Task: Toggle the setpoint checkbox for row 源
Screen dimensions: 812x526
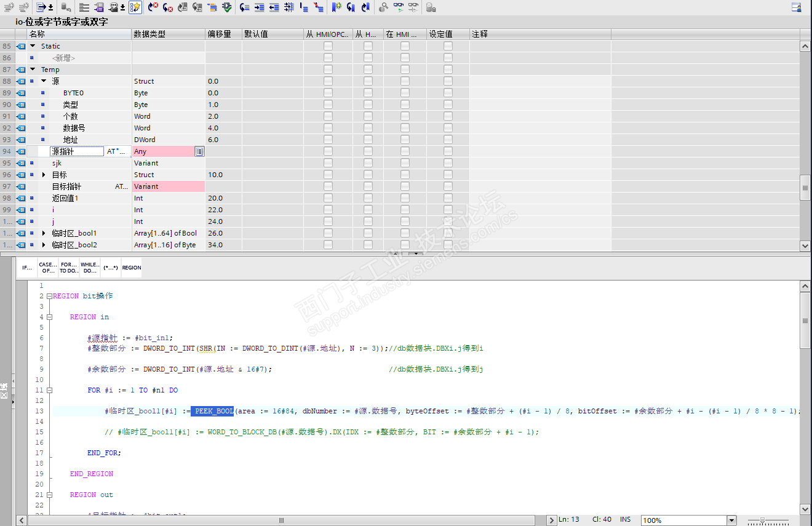Action: pos(448,81)
